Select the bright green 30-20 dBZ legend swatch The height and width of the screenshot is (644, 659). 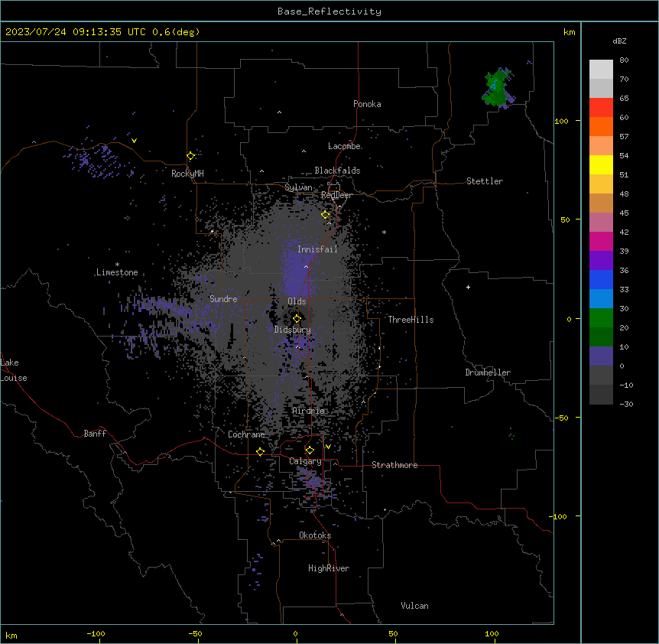[x=601, y=318]
